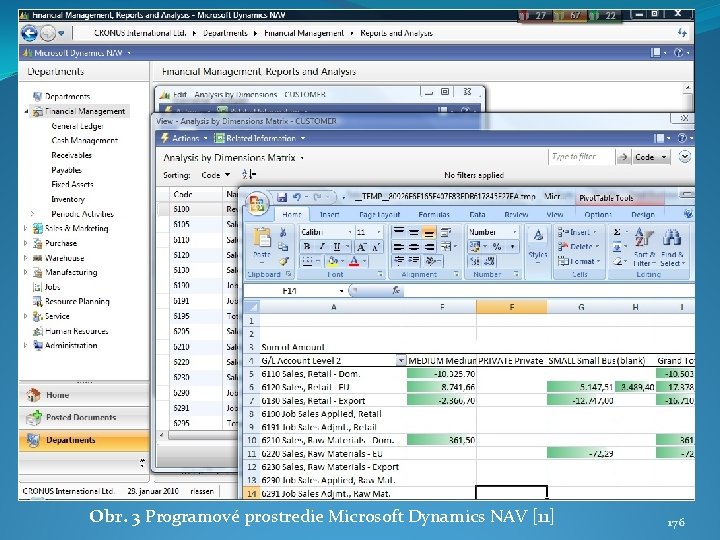The width and height of the screenshot is (720, 540).
Task: Click the NAV forward navigation arrow
Action: [x=47, y=33]
